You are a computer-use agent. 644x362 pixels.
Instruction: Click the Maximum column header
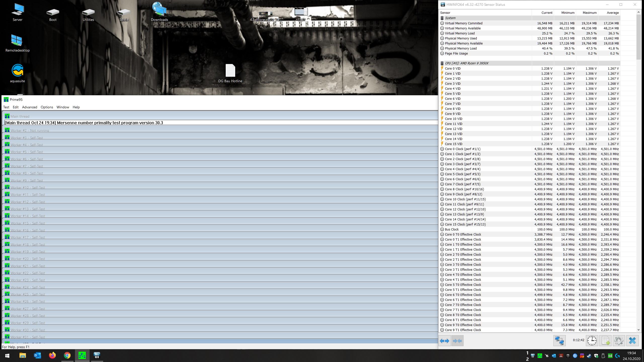pyautogui.click(x=587, y=13)
